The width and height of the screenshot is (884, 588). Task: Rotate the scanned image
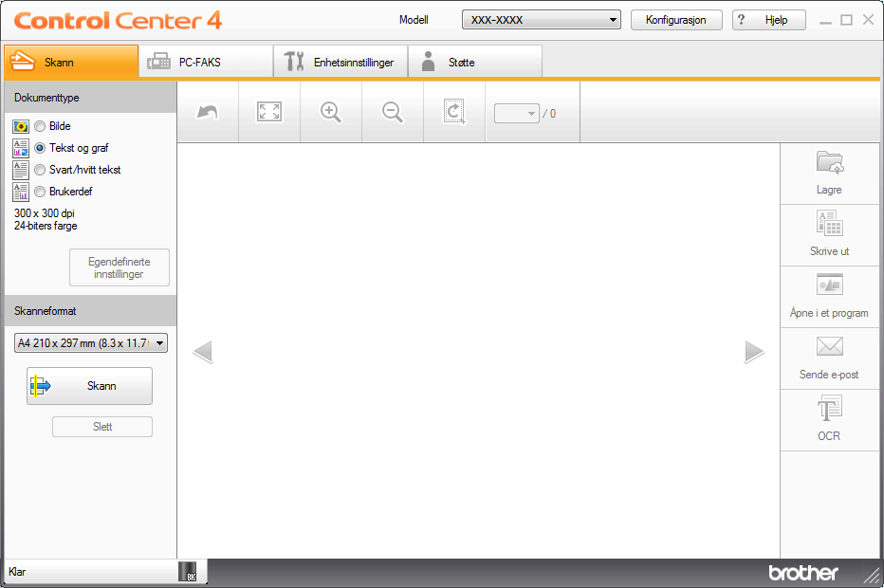tap(453, 111)
